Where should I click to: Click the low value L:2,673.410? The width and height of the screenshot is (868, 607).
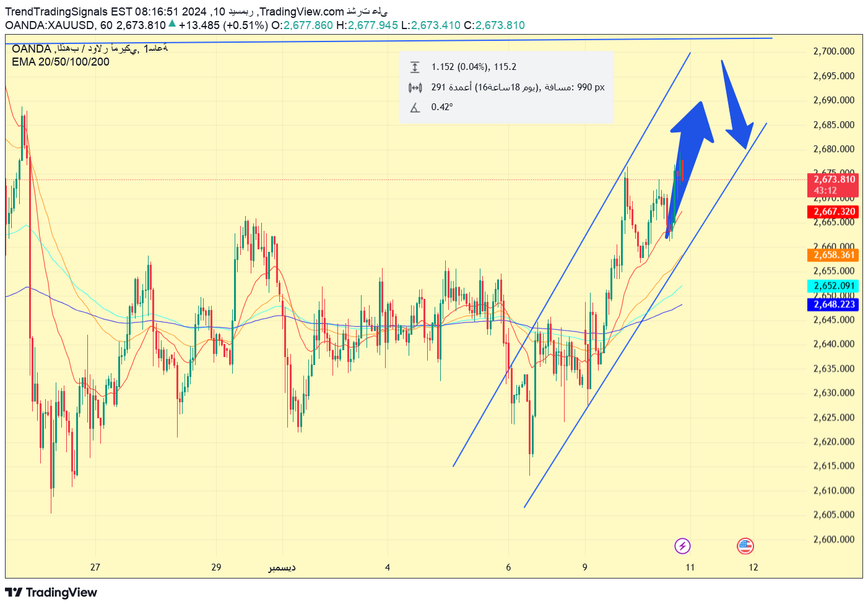(x=431, y=25)
